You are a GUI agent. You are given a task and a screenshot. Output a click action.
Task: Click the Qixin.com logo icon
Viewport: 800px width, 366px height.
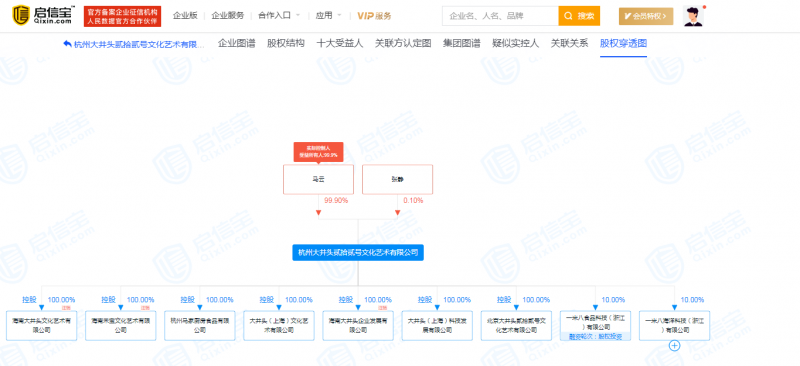pos(21,15)
